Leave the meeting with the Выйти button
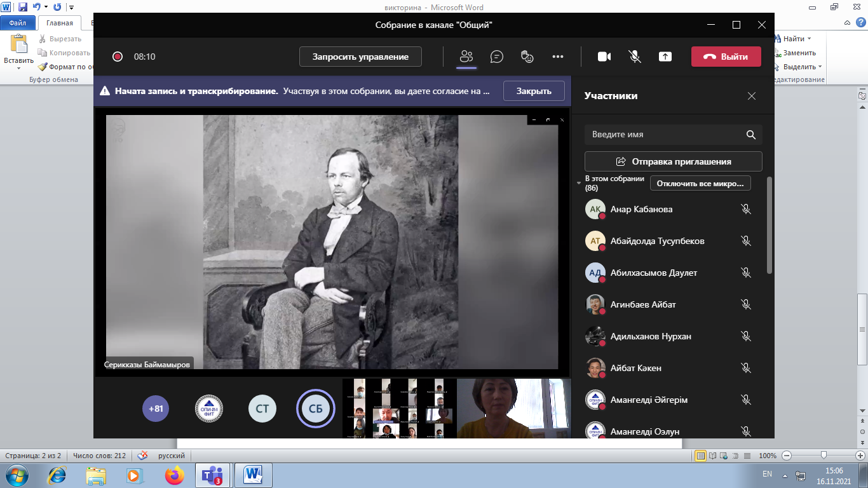 728,57
